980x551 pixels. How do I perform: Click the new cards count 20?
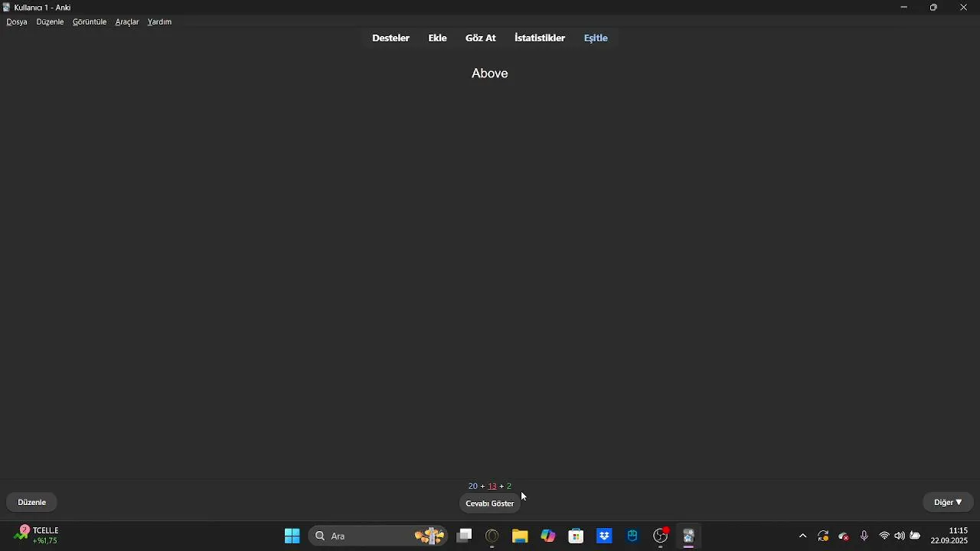[x=473, y=487]
